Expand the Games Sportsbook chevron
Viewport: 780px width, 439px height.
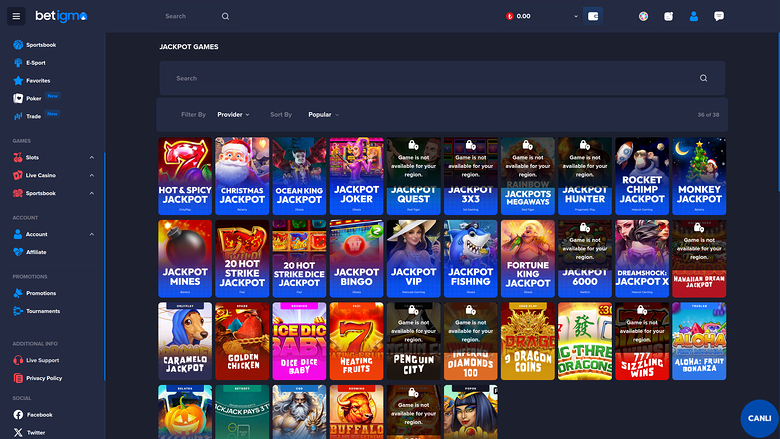coord(92,193)
